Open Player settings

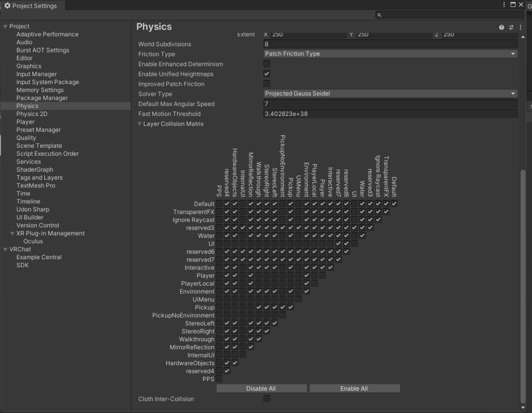pos(25,122)
